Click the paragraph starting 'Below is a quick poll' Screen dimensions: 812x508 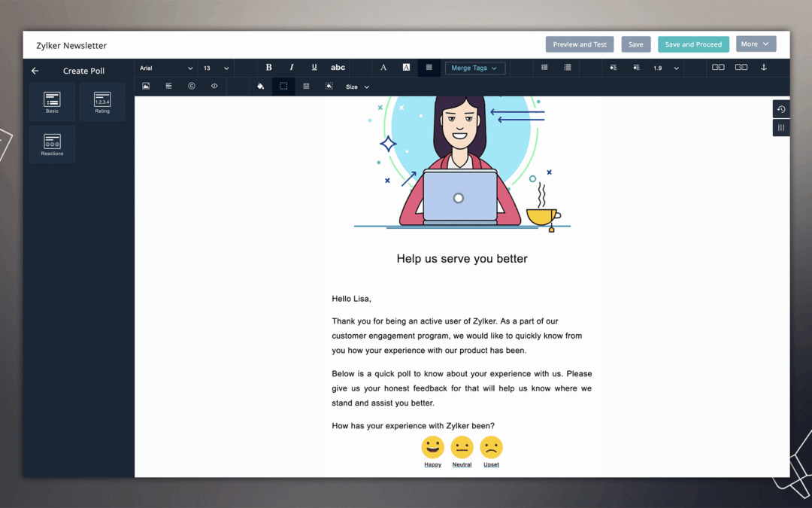tap(462, 388)
